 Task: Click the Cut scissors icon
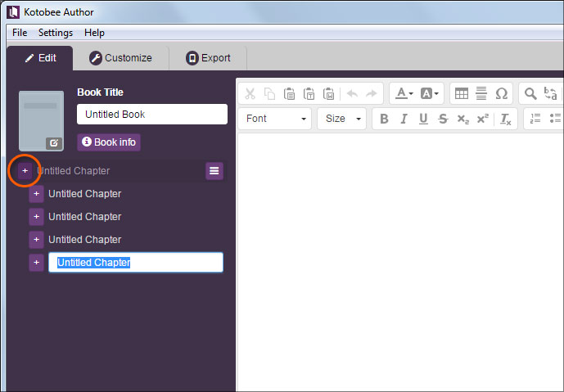pos(250,94)
